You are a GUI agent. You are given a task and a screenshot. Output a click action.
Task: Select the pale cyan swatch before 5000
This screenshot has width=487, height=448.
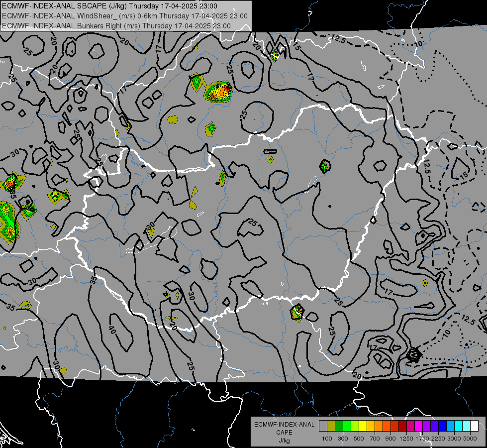(x=466, y=426)
